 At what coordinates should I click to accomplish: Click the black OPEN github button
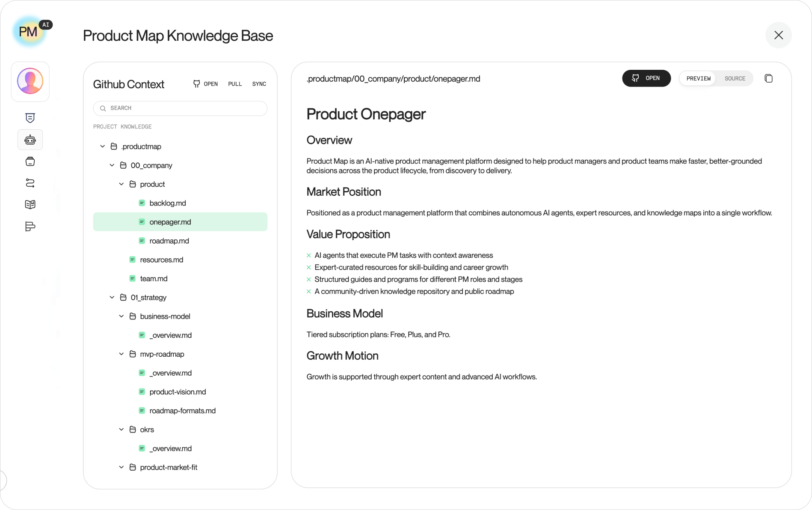coord(646,78)
